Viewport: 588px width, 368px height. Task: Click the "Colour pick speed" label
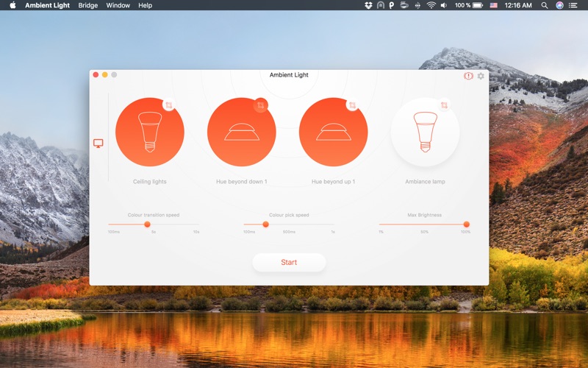pos(289,215)
